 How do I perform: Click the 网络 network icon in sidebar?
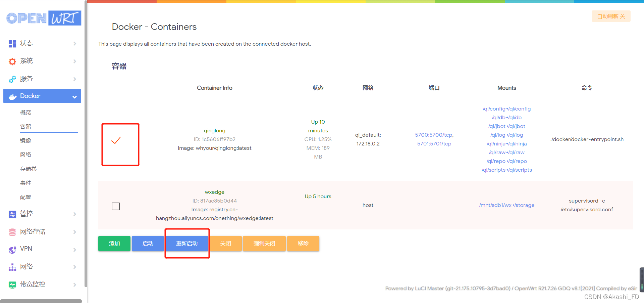12,267
